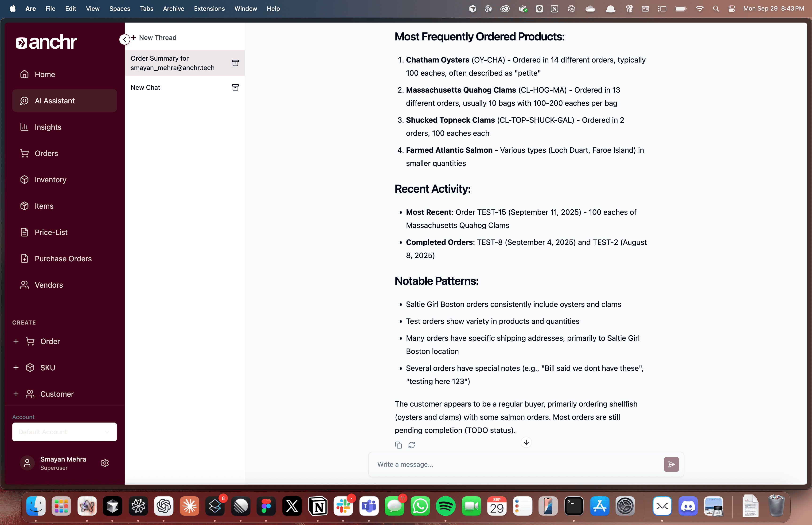812x525 pixels.
Task: Open the Default Account dropdown
Action: (x=64, y=432)
